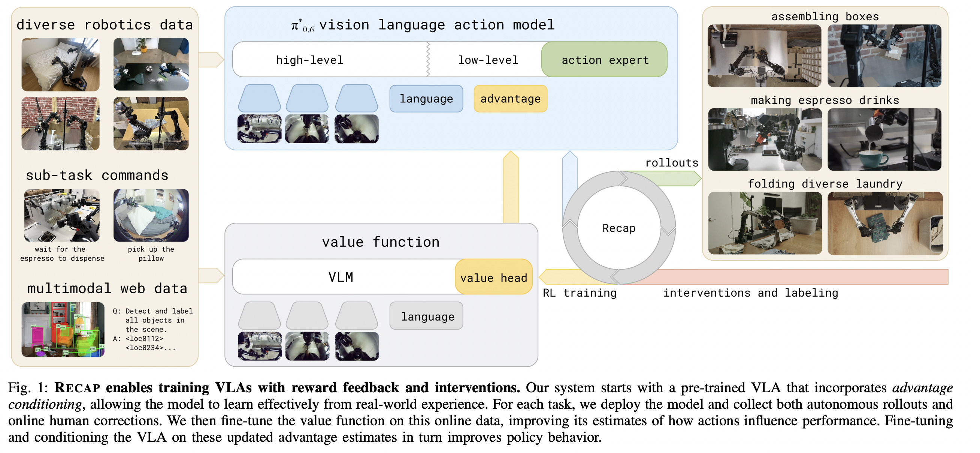
Task: Click the latte pouring espresso image
Action: 884,139
